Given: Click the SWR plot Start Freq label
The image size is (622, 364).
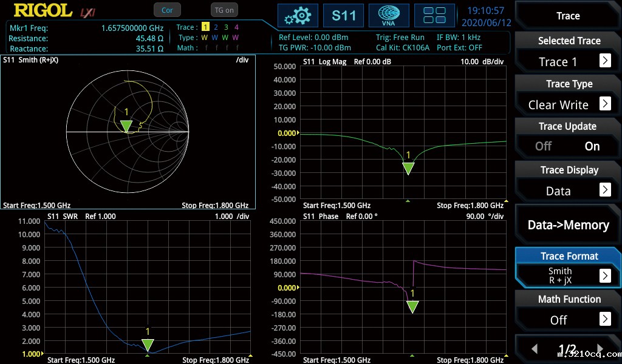Looking at the screenshot, I should (x=81, y=360).
